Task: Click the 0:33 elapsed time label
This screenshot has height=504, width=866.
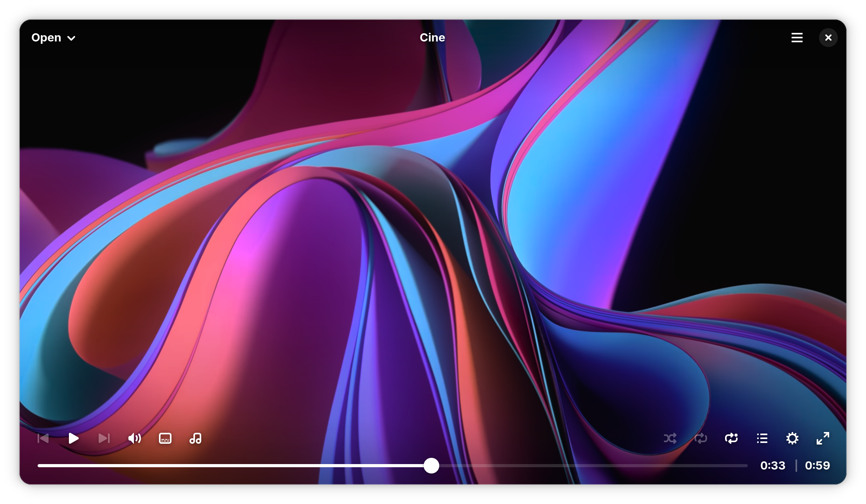Action: tap(772, 466)
